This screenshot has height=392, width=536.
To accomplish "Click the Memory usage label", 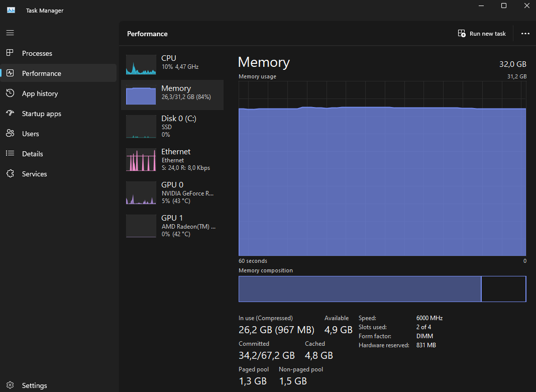I will pyautogui.click(x=257, y=76).
